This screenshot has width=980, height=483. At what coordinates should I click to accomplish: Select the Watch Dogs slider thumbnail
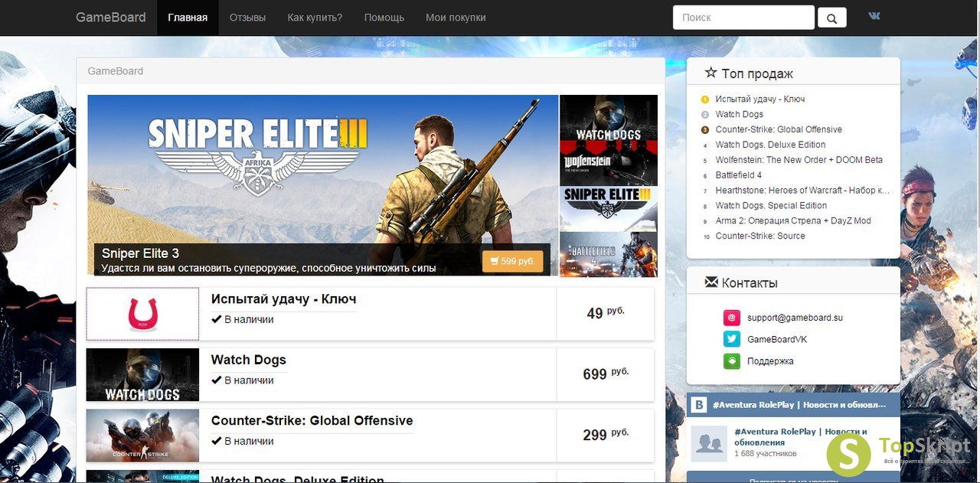[609, 119]
